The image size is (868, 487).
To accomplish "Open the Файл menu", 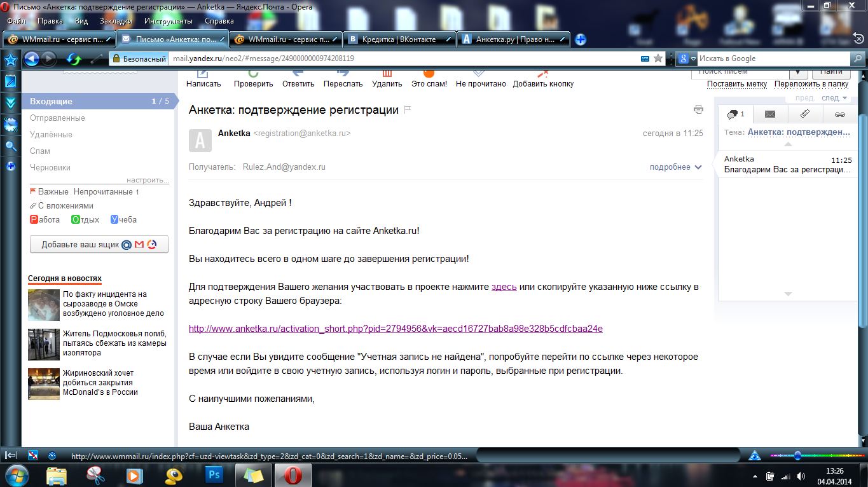I will tap(16, 21).
